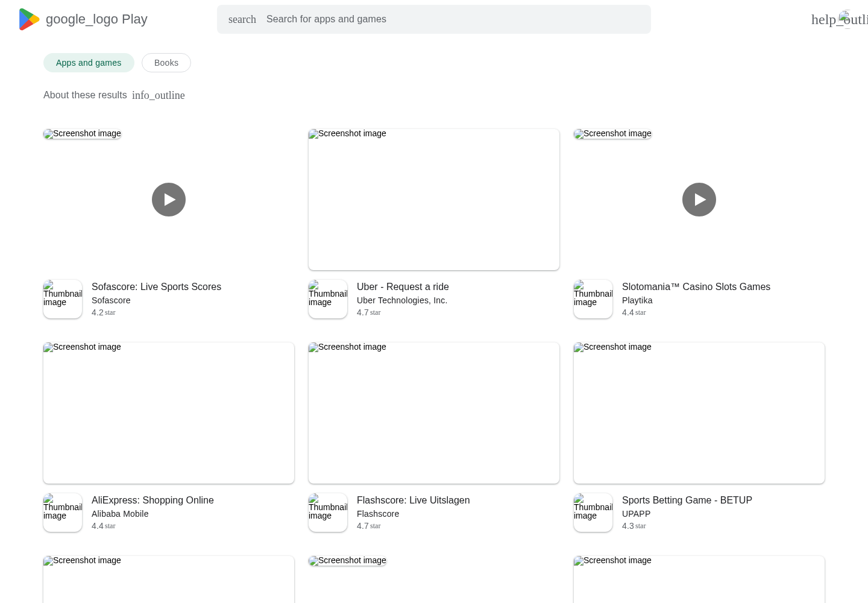This screenshot has height=603, width=868.
Task: Open the Flashscore screenshot image
Action: (x=434, y=413)
